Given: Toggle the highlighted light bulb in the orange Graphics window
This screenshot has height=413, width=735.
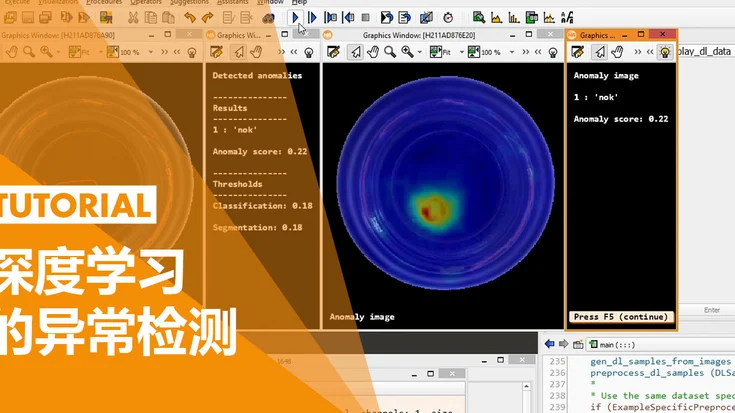Looking at the screenshot, I should tap(663, 52).
